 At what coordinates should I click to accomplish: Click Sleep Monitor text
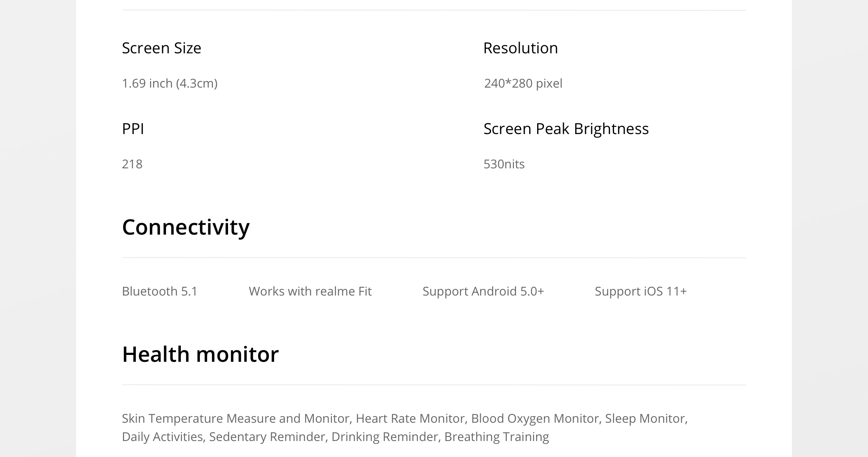pyautogui.click(x=645, y=419)
